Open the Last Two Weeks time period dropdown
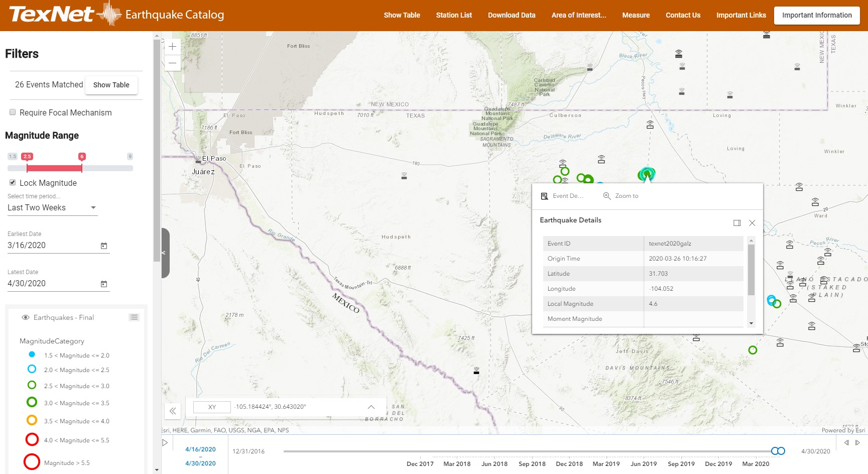 (52, 208)
